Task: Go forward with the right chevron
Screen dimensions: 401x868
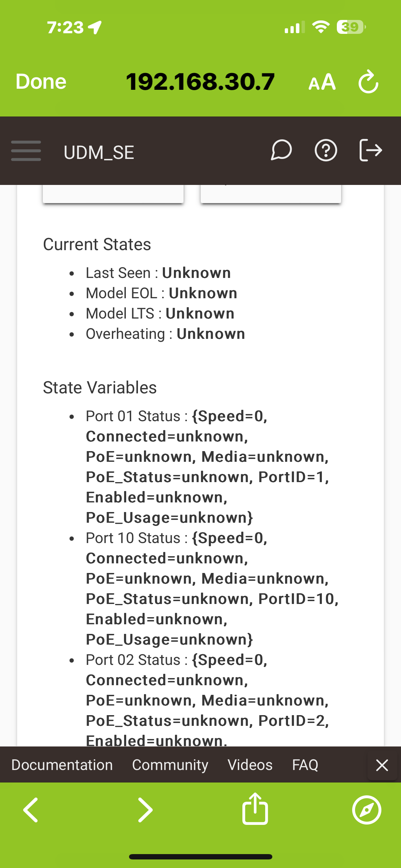Action: tap(145, 810)
